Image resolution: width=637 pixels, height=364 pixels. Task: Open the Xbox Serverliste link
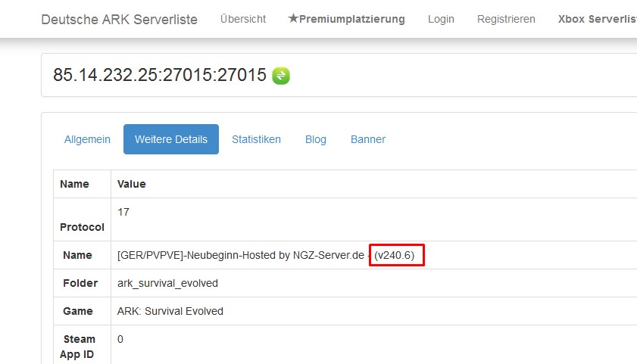click(597, 19)
